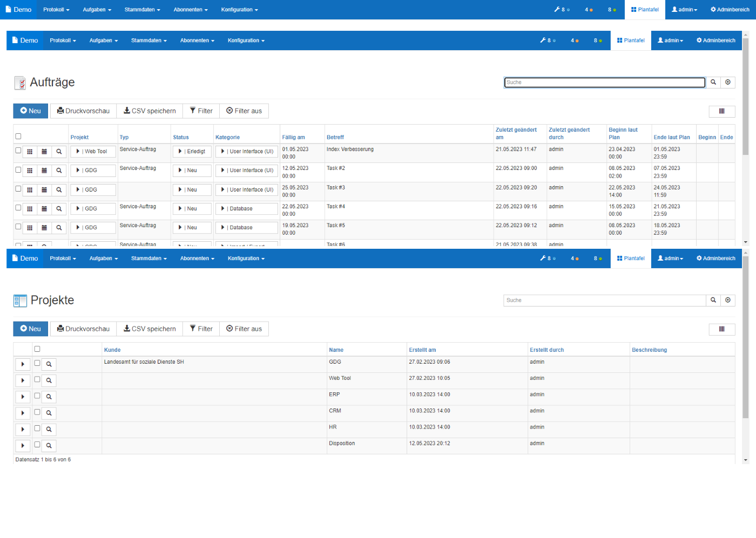The width and height of the screenshot is (756, 538).
Task: Sort by the Erstellt am column header in Projekte
Action: pos(422,350)
